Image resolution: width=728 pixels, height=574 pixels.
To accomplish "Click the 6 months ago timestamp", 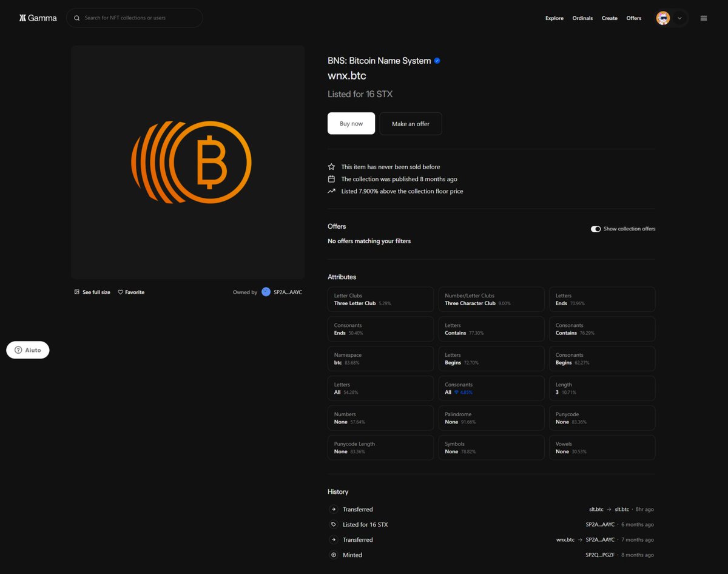I will click(638, 525).
